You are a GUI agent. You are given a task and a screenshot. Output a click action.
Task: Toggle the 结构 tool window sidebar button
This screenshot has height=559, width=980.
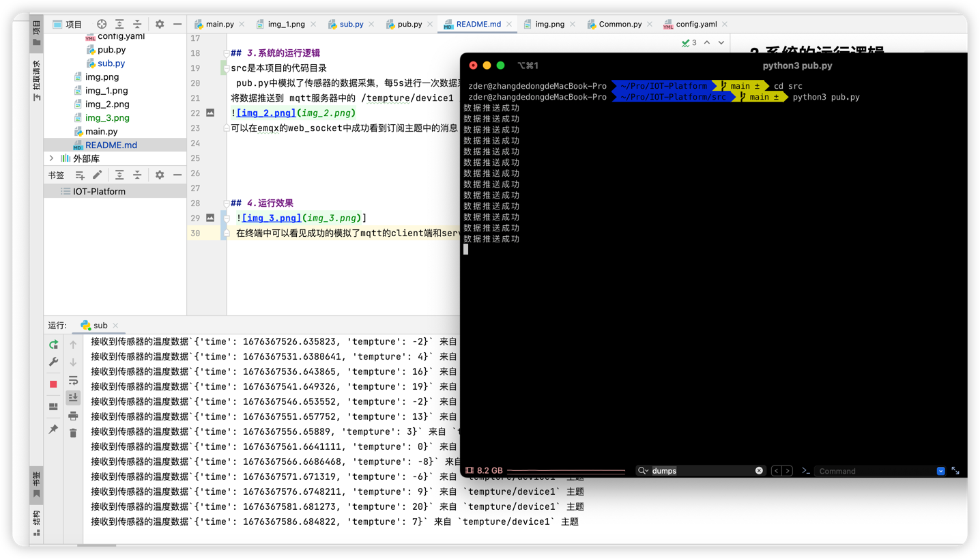click(x=37, y=522)
